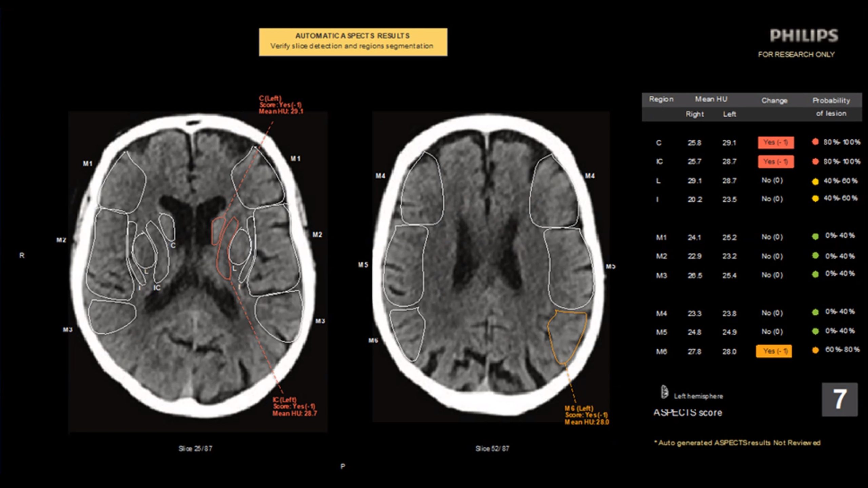Click the 'Left hemisphere' text
Screen dimensions: 868x488
(x=698, y=396)
